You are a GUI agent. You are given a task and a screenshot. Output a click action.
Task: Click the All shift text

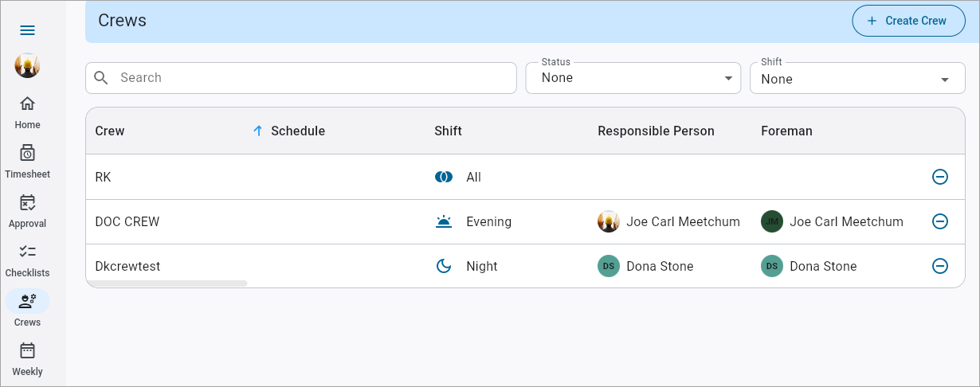point(474,177)
